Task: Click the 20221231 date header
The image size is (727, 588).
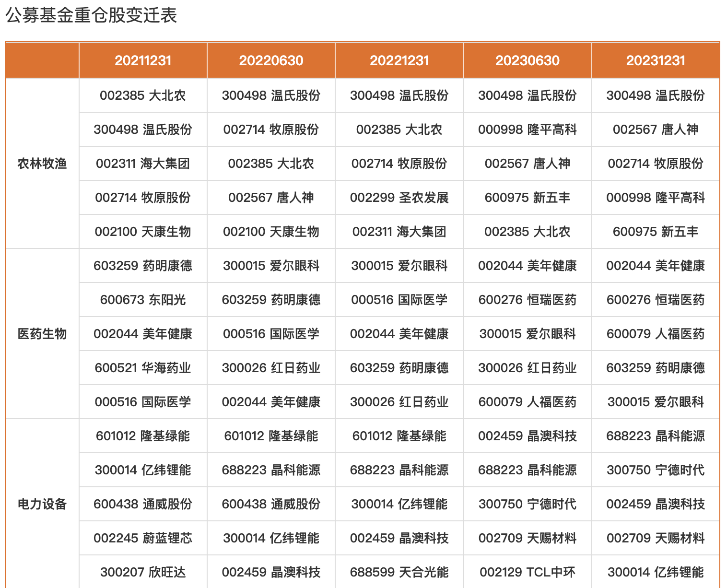Action: 399,60
